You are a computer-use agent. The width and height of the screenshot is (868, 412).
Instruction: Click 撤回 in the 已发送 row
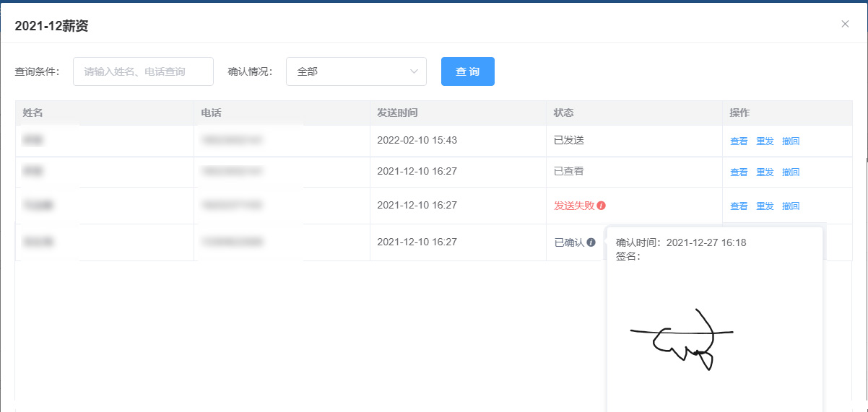tap(791, 141)
